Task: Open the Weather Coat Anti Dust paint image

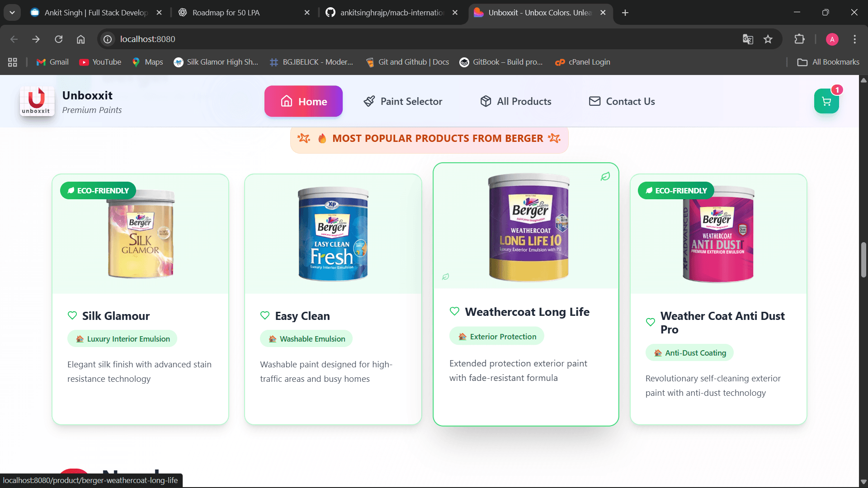Action: (718, 235)
